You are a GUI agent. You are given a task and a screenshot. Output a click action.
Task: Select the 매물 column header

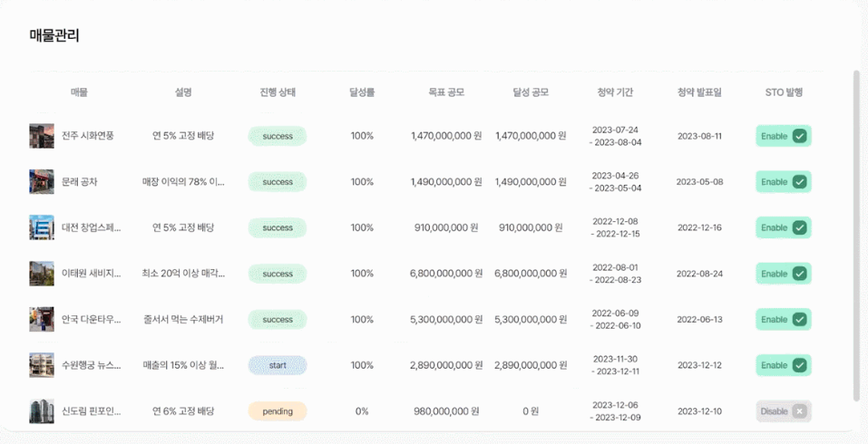point(79,93)
